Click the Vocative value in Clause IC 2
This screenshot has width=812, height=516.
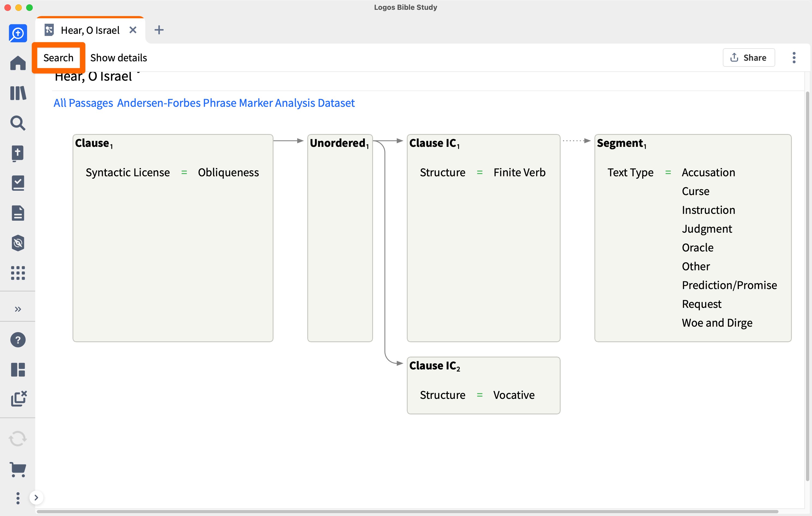tap(514, 395)
